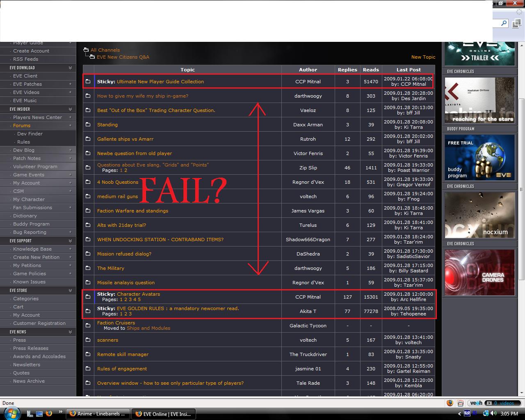
Task: Click the search magnifier icon in browser toolbar
Action: click(x=504, y=23)
